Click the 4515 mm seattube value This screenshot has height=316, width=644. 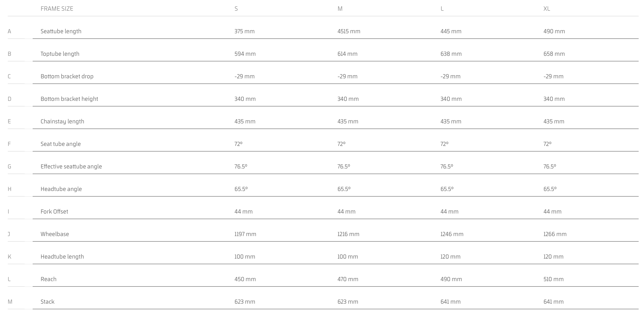pos(349,31)
